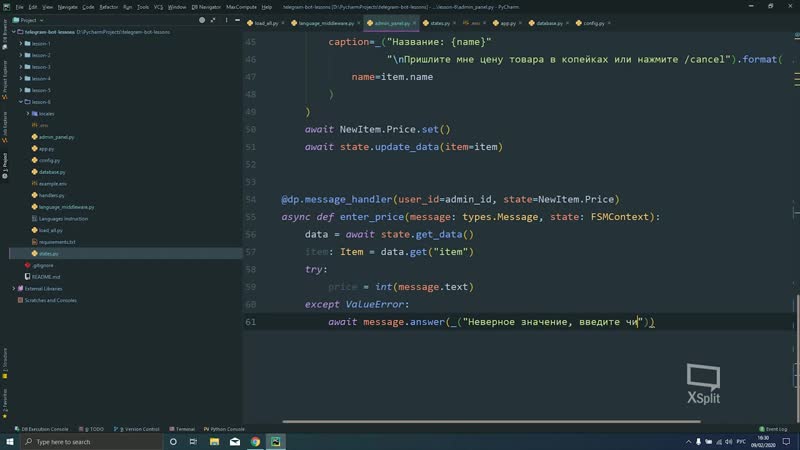Select handlers.py in project tree
The width and height of the screenshot is (800, 450).
coord(48,195)
